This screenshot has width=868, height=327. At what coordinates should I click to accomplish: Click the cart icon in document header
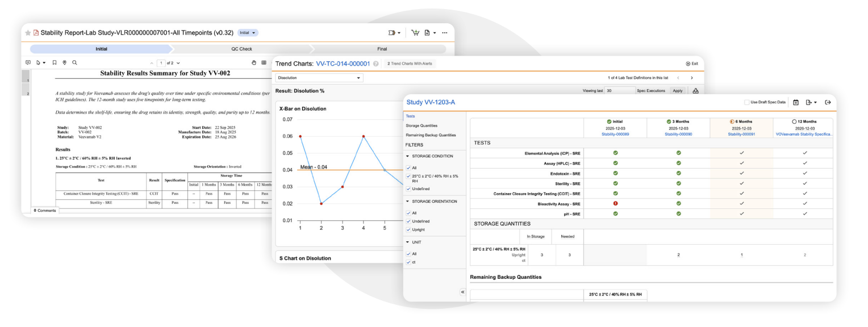coord(415,33)
